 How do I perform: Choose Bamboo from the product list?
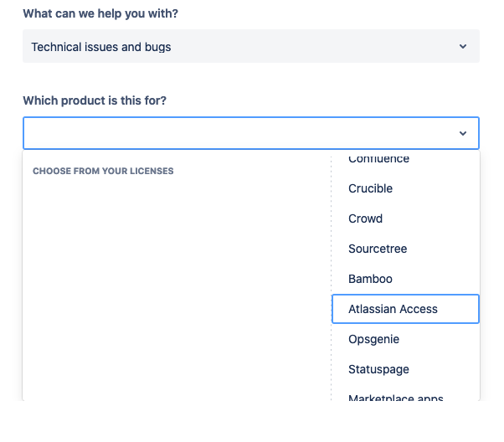[x=370, y=279]
